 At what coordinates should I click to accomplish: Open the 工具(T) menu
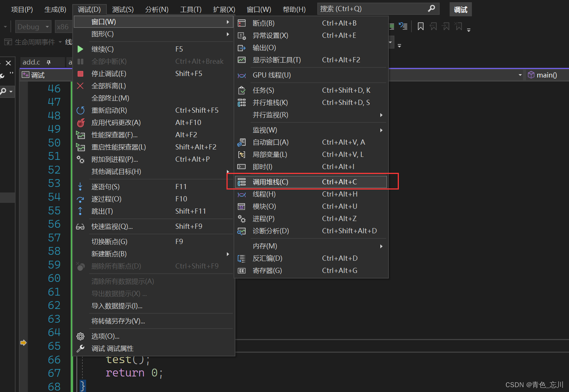tap(191, 9)
